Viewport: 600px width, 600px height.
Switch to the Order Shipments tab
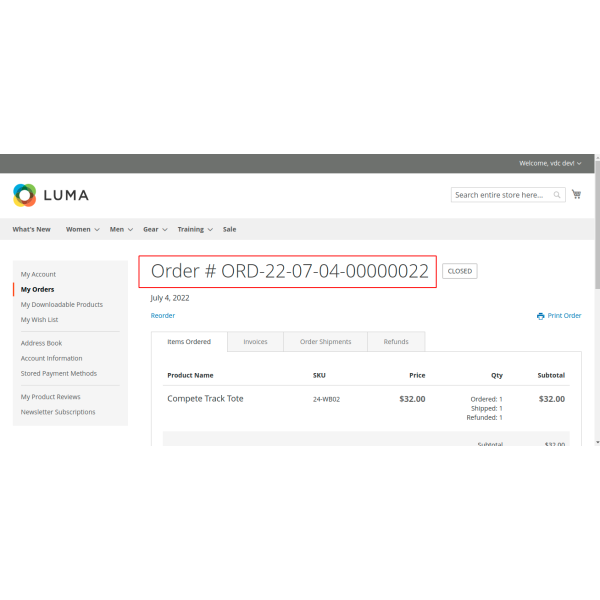pos(325,342)
